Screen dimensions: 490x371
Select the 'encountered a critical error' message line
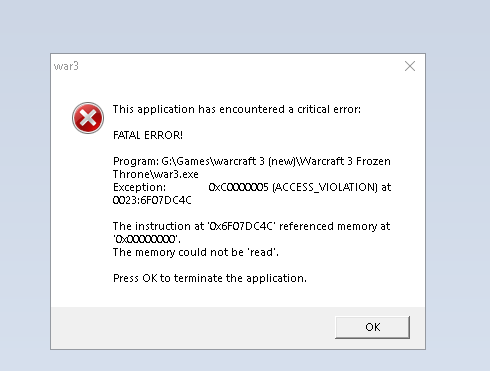pyautogui.click(x=237, y=109)
